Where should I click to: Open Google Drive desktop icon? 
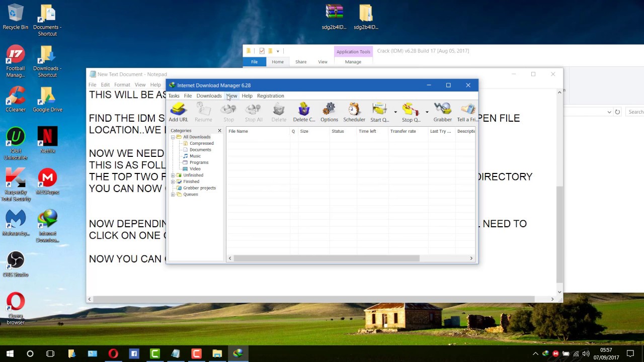pos(48,100)
